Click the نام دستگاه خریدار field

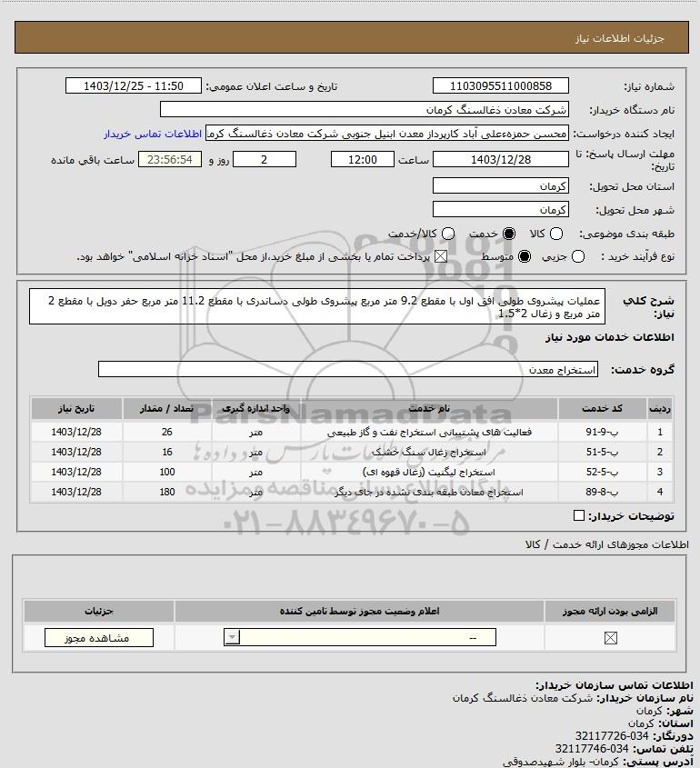point(364,110)
